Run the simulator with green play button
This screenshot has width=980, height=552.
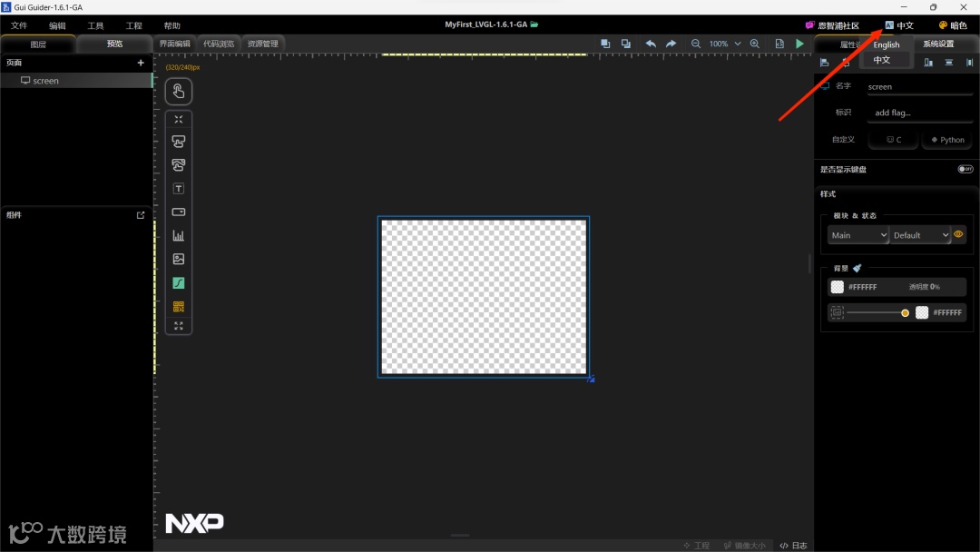(x=800, y=44)
